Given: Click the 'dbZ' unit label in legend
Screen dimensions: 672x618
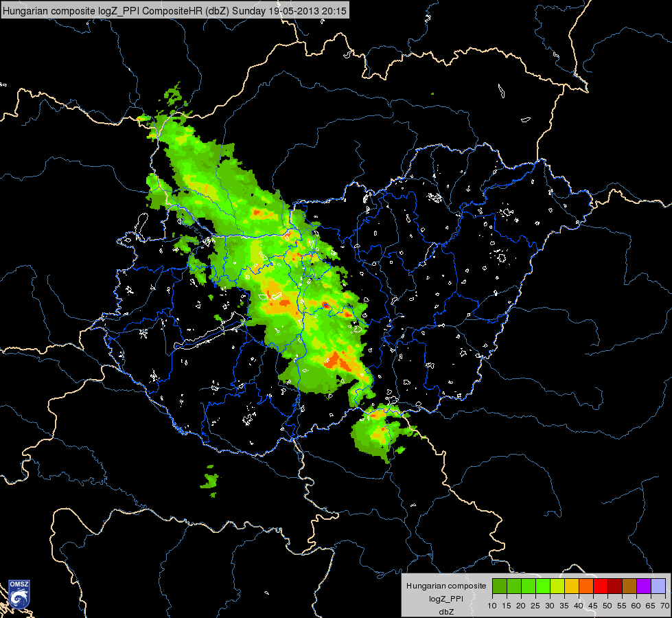Looking at the screenshot, I should [x=446, y=612].
